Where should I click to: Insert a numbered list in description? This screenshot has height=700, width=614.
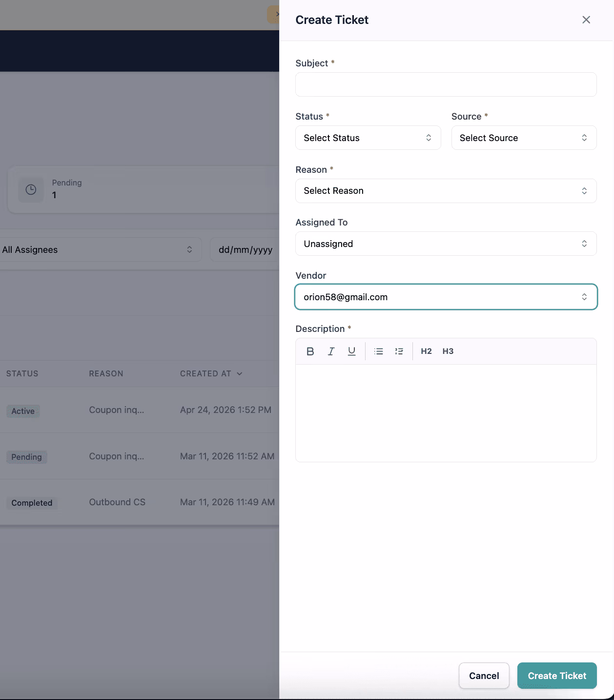click(399, 351)
